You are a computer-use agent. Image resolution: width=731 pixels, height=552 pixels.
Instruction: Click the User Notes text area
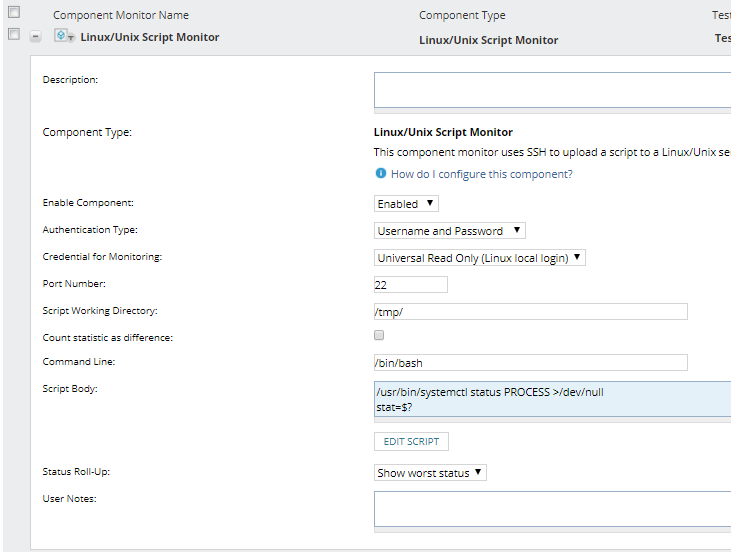tap(552, 508)
